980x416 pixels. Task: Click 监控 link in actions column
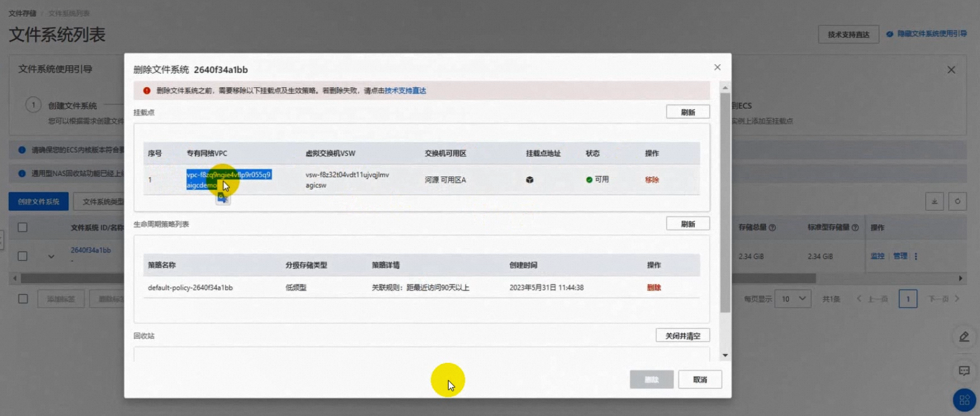(x=877, y=256)
